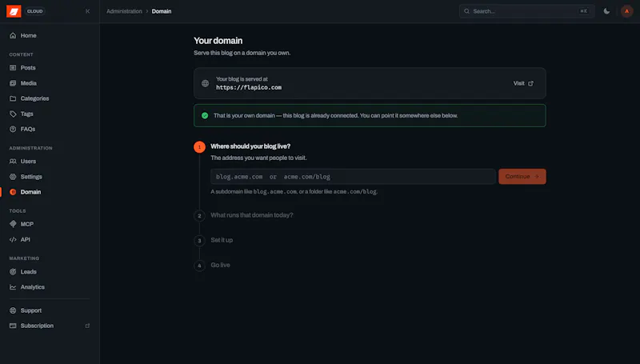Click the Continue button
This screenshot has width=640, height=364.
(x=522, y=176)
